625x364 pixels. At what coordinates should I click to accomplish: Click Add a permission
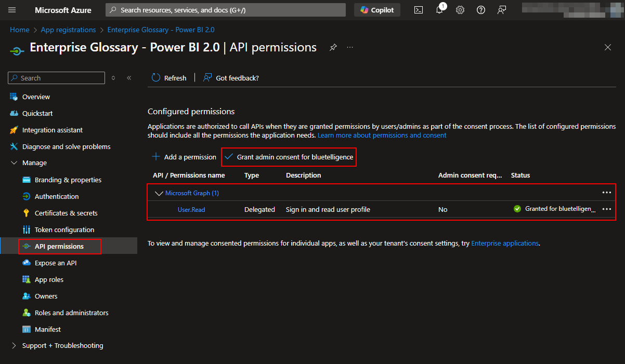click(x=184, y=157)
